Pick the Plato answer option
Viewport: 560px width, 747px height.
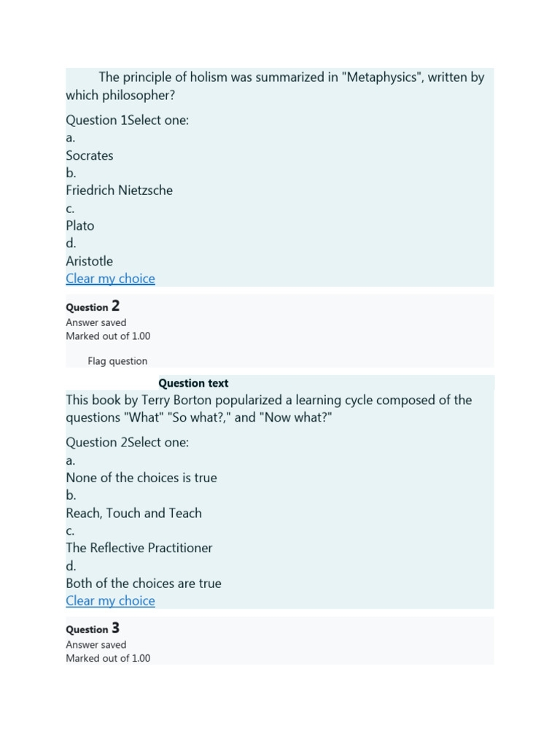pos(80,225)
